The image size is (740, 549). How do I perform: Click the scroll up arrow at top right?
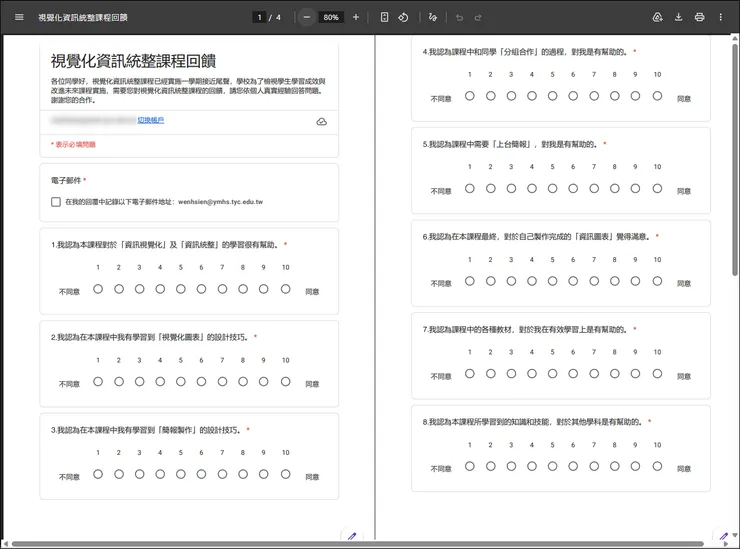[x=734, y=38]
